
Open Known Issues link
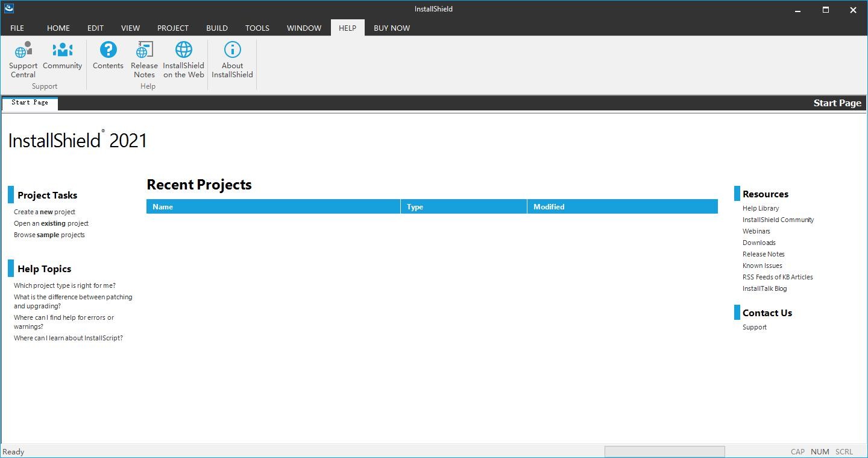tap(763, 266)
